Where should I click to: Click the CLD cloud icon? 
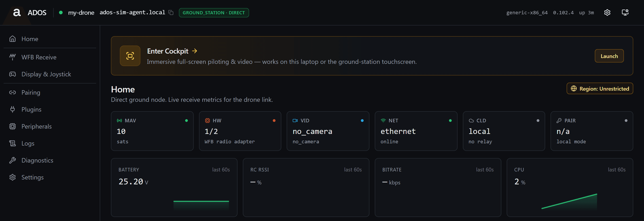(471, 121)
